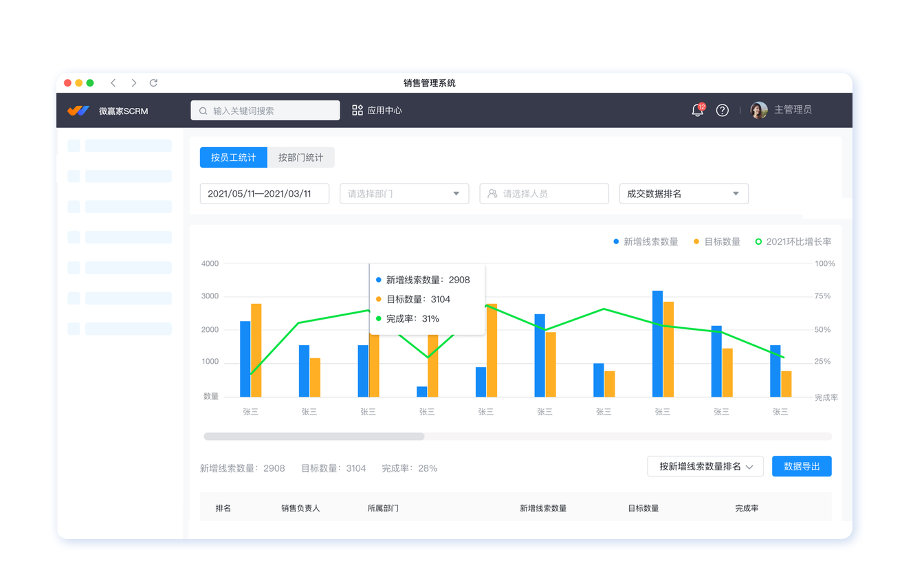This screenshot has height=583, width=924.
Task: Click the 主管理员 user name
Action: 793,110
